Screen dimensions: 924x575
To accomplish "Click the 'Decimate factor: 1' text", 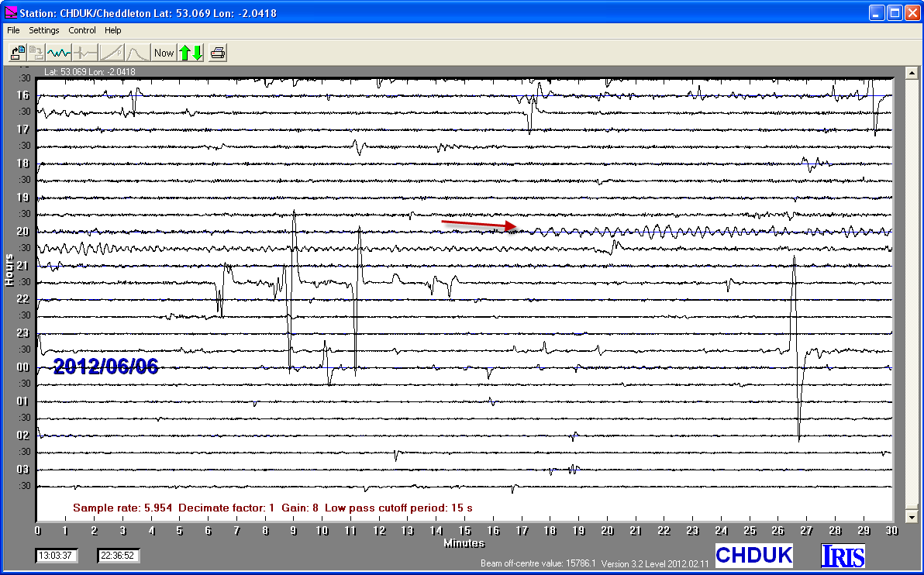I will (x=226, y=508).
